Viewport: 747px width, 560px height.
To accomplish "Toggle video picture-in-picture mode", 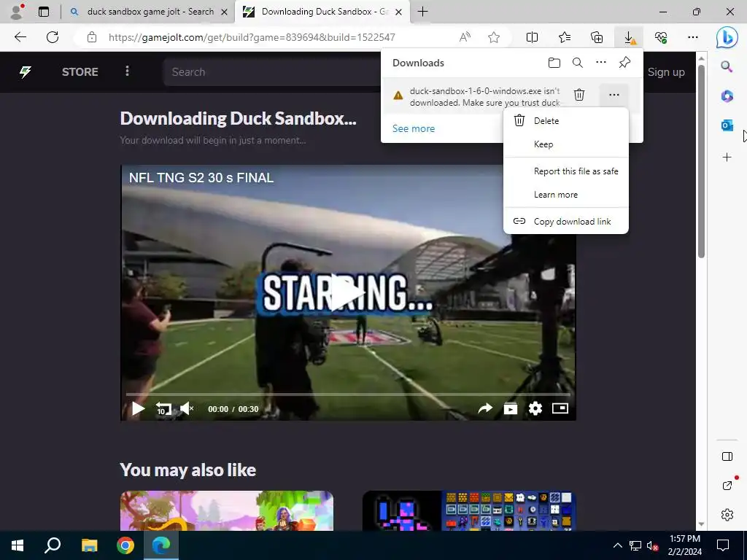I will [560, 408].
